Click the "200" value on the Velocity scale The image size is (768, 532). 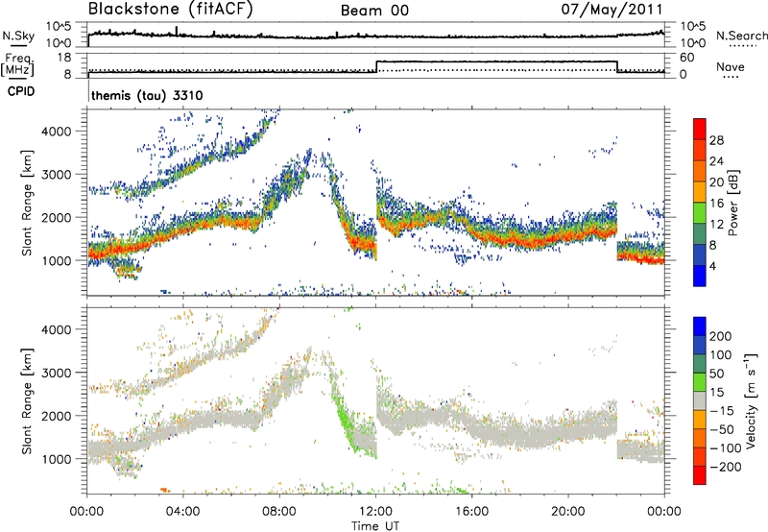(x=721, y=336)
